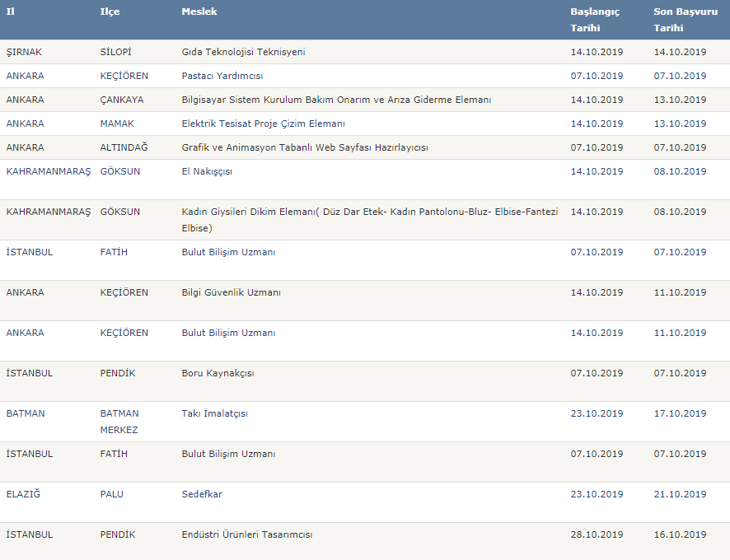Select Bilgisayar Sistem Kurulum Bakım Onarım listing
The height and width of the screenshot is (560, 730).
click(336, 100)
